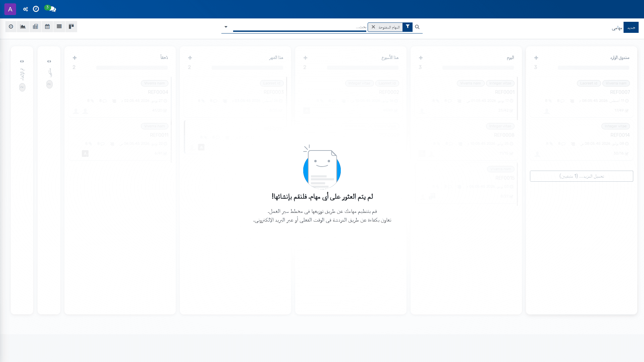The width and height of the screenshot is (644, 362).
Task: Open the task card REF0007
Action: click(x=582, y=97)
